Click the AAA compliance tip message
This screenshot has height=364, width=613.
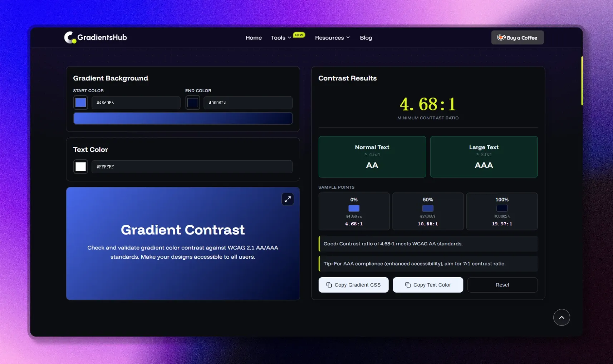tap(428, 264)
